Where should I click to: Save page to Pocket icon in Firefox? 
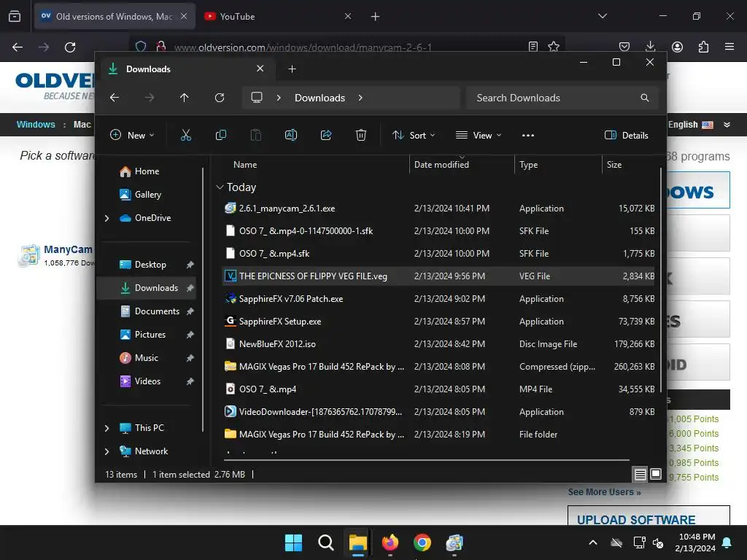pyautogui.click(x=624, y=47)
